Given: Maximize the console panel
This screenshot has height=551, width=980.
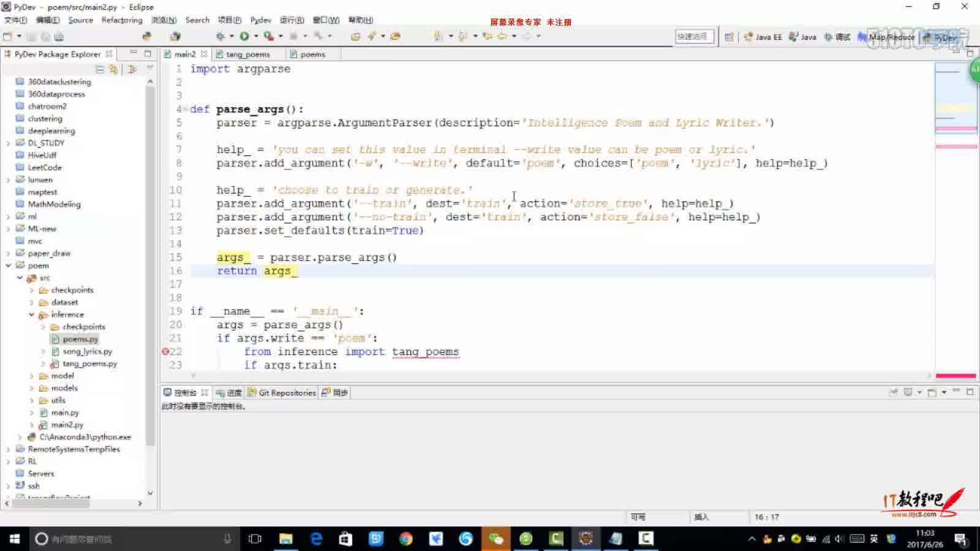Looking at the screenshot, I should 970,391.
